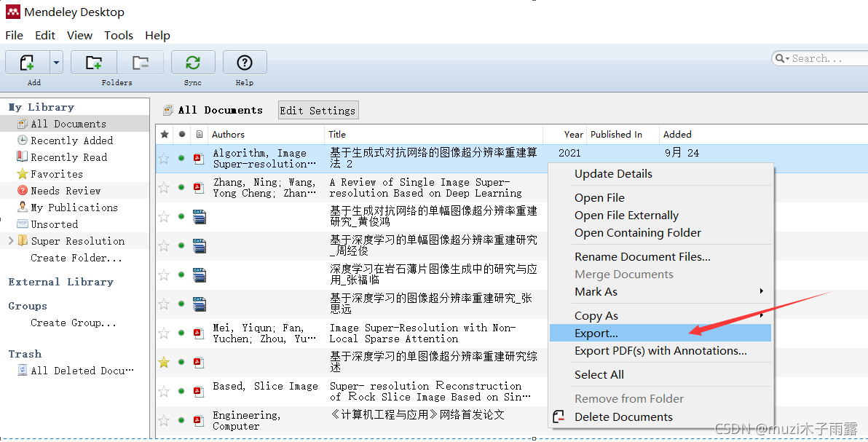Image resolution: width=868 pixels, height=442 pixels.
Task: Sort by the Title column header
Action: coord(433,134)
